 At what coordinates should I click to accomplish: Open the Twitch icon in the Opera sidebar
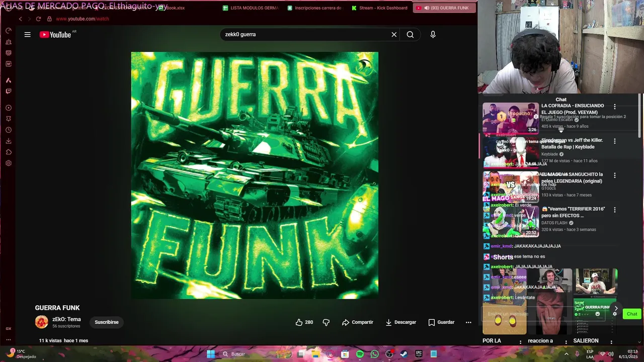(9, 92)
